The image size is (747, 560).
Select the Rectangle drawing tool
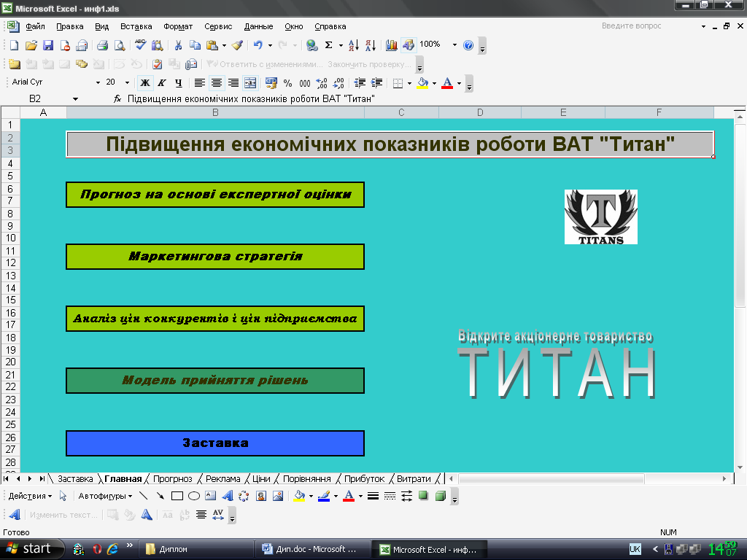point(177,497)
